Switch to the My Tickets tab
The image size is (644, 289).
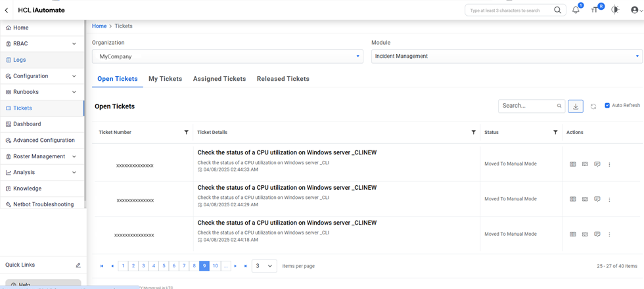165,79
